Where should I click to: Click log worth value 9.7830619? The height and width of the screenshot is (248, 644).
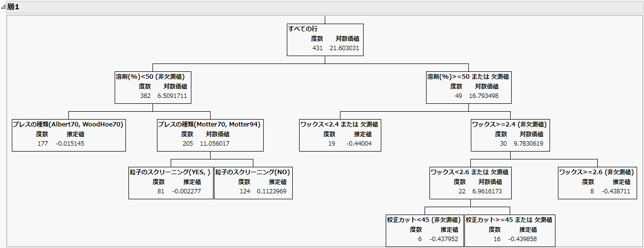528,143
